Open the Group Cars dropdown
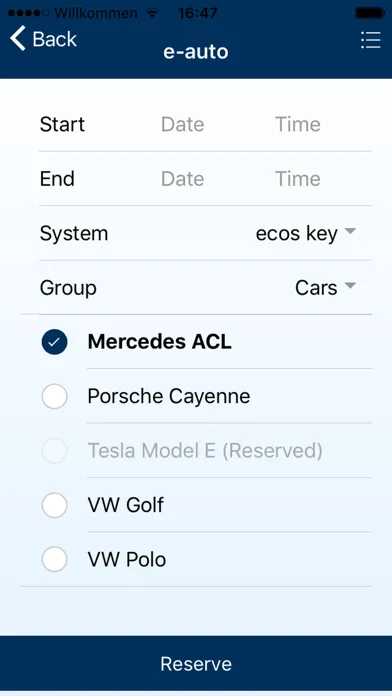Image resolution: width=392 pixels, height=696 pixels. (325, 288)
